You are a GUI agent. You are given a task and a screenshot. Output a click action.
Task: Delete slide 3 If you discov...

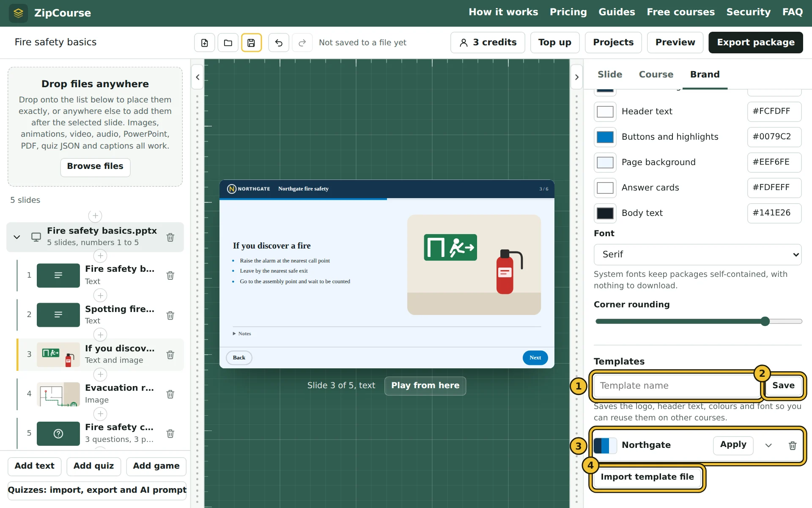(170, 355)
